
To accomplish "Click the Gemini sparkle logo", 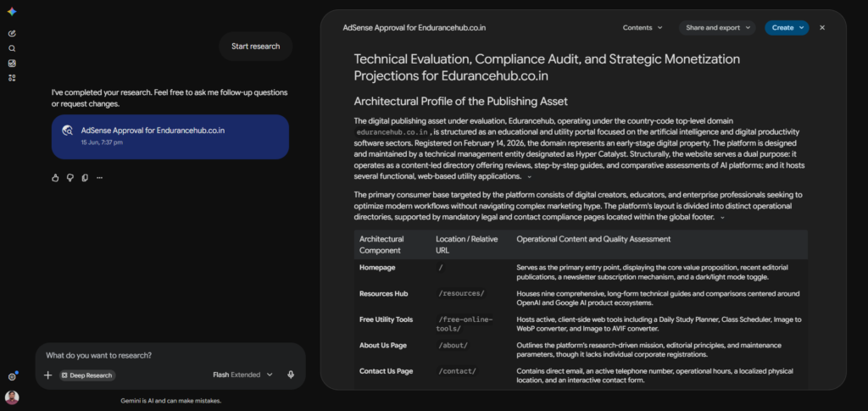I will [x=12, y=12].
